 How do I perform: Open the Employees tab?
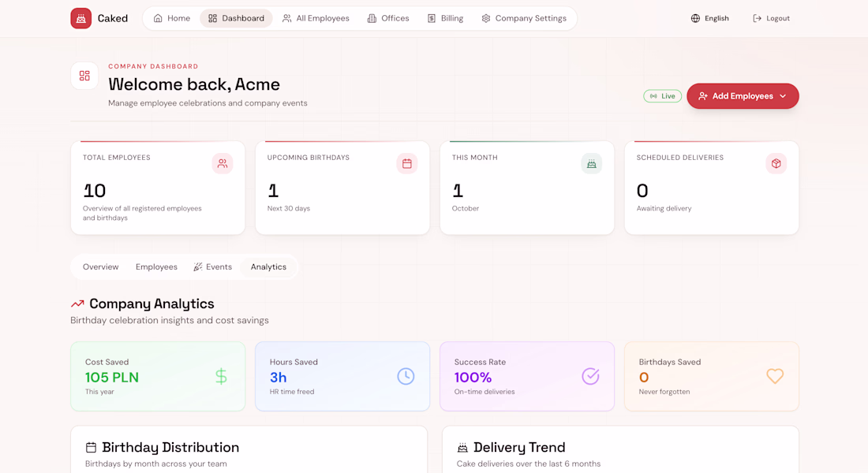[157, 266]
